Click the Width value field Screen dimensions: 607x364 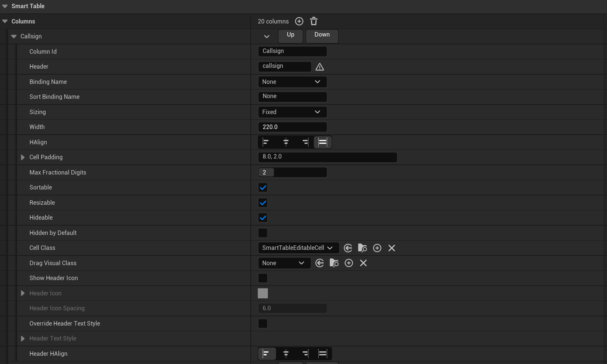(x=292, y=127)
